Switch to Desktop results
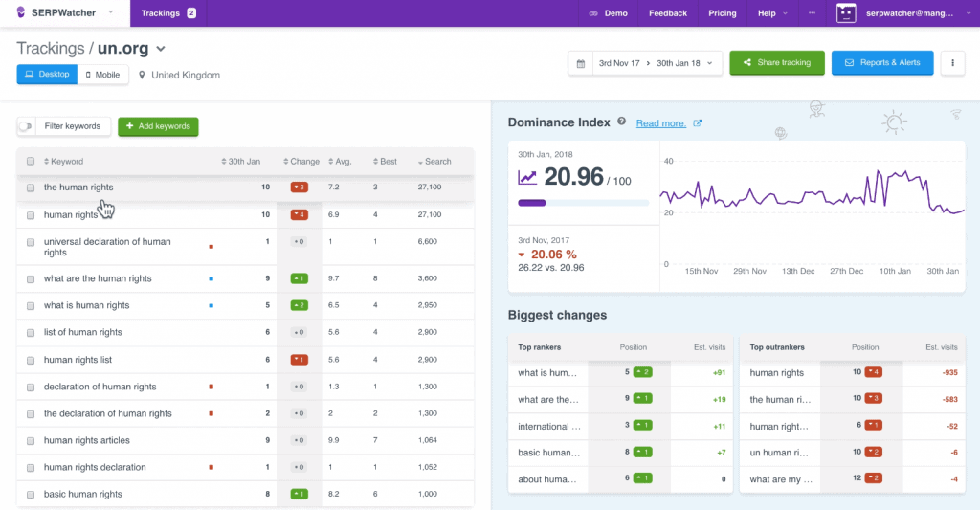This screenshot has width=980, height=510. (47, 75)
